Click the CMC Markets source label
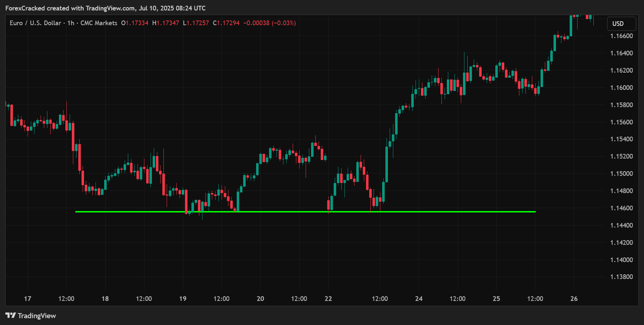Viewport: 644px width, 325px height. pos(99,23)
